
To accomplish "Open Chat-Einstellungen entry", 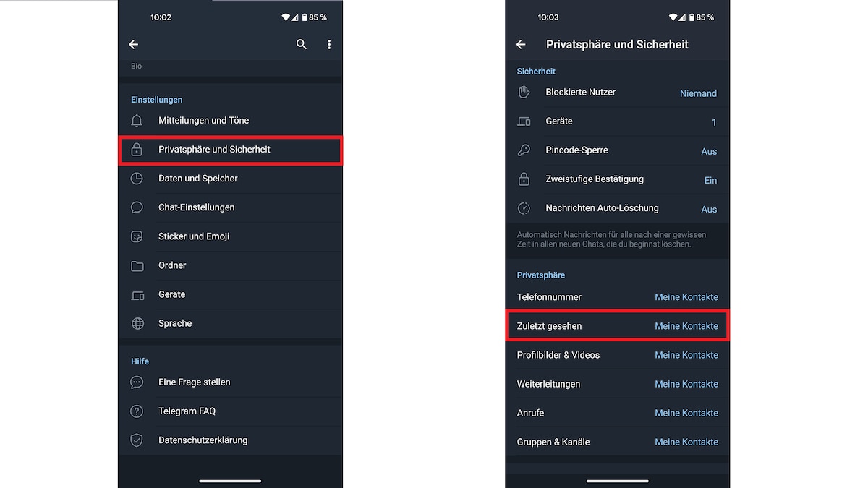I will click(230, 207).
